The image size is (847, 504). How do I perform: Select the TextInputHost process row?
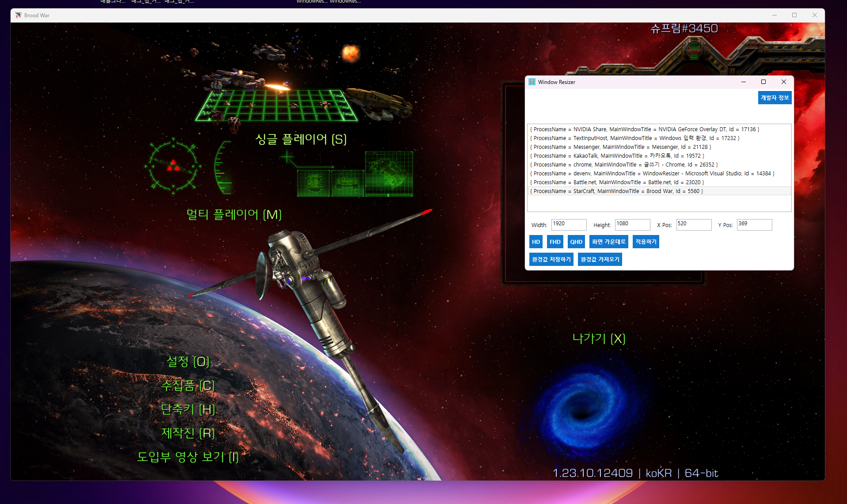point(659,138)
